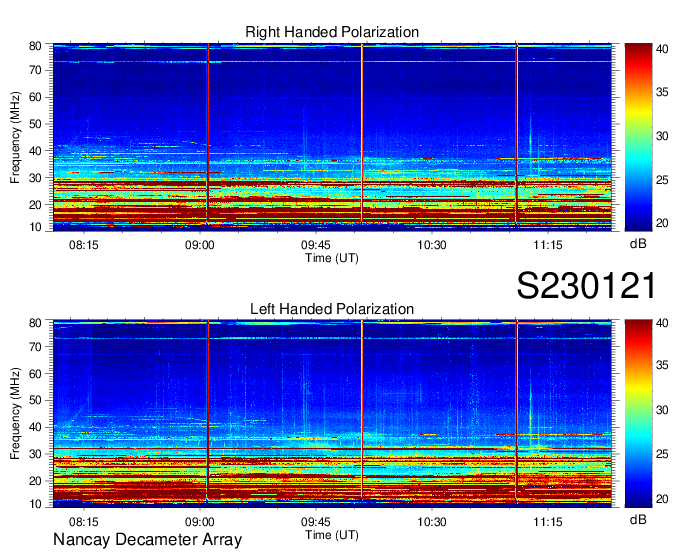
Task: Click red vertical line after 09:00, Left Handed
Action: coord(208,411)
